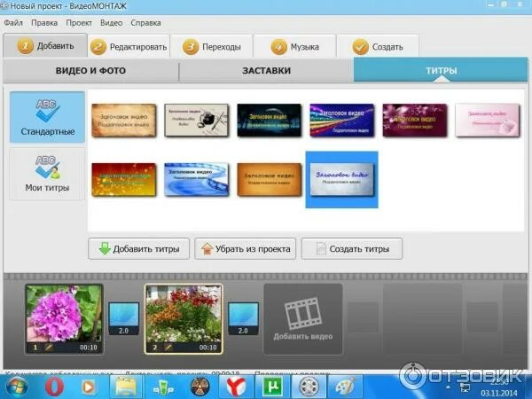Edit clip 1 with its pencil icon
This screenshot has height=399, width=532.
click(x=48, y=348)
